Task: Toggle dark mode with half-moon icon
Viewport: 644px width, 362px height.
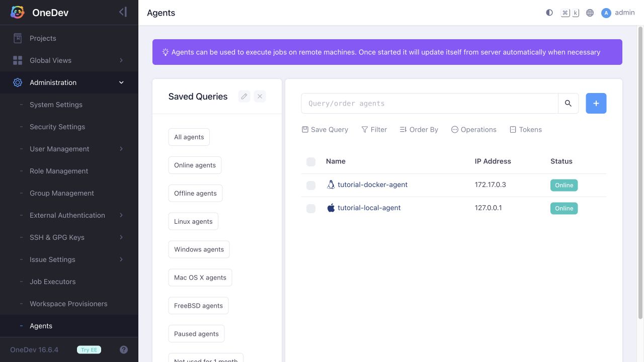Action: click(549, 13)
